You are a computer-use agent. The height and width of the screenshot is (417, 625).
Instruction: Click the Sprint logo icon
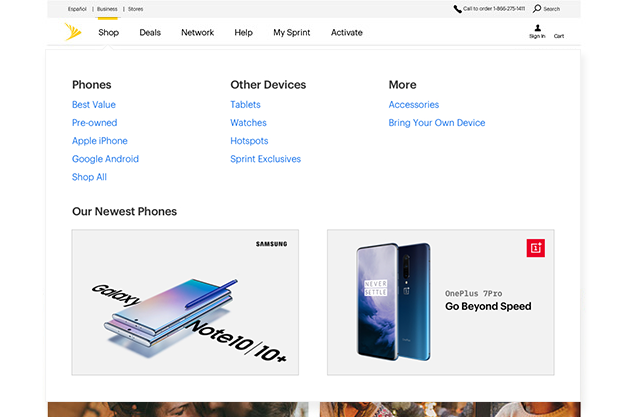[x=73, y=32]
